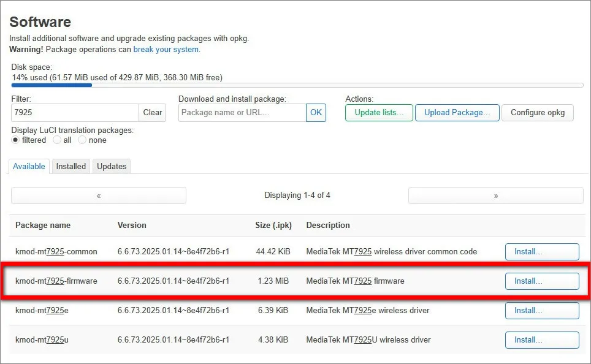Open the Upload Package dialog
The width and height of the screenshot is (591, 364).
(457, 113)
